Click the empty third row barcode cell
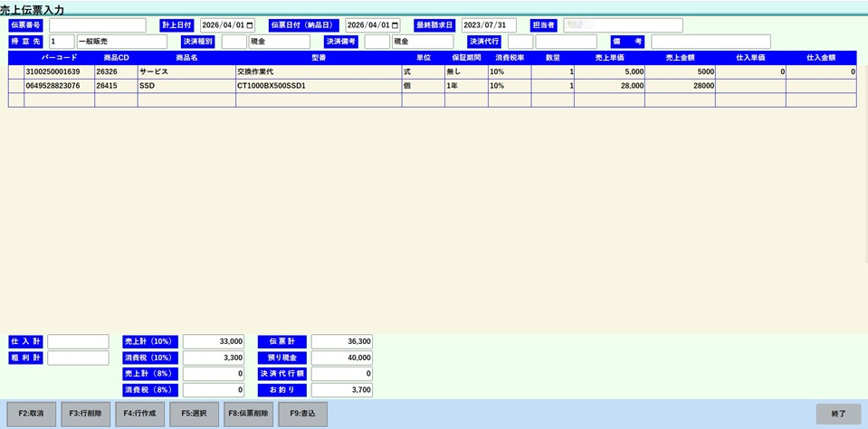The height and width of the screenshot is (429, 868). tap(59, 100)
